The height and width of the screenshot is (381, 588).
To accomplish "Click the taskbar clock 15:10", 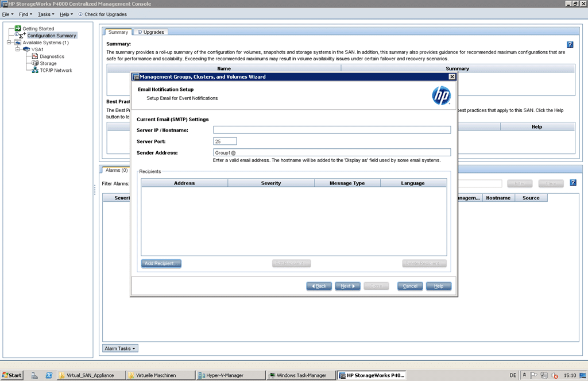I will point(570,375).
